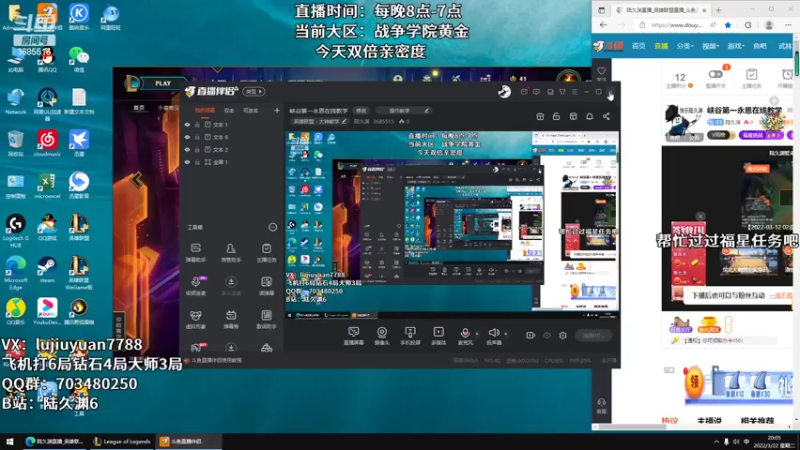
Task: Edit 操作教学 category field
Action: click(x=404, y=110)
